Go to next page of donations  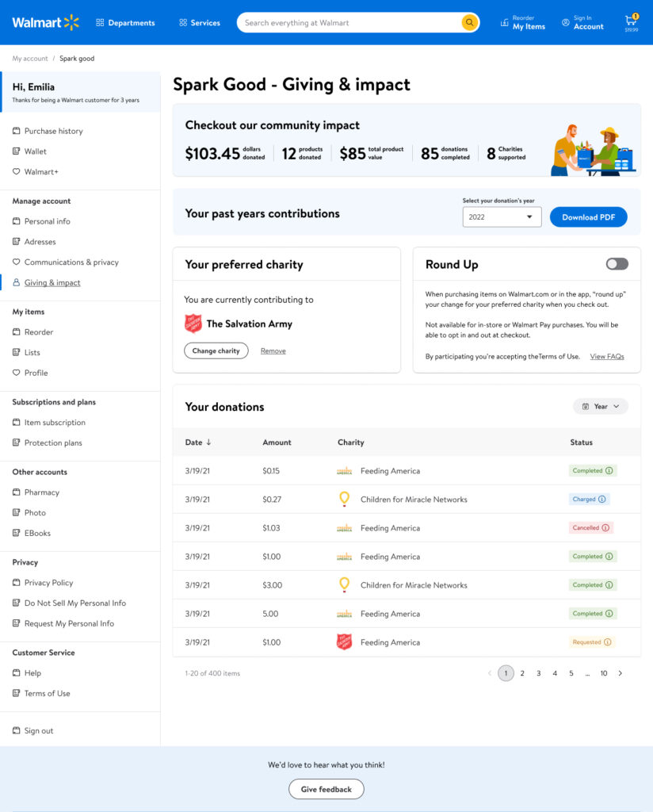tap(620, 673)
